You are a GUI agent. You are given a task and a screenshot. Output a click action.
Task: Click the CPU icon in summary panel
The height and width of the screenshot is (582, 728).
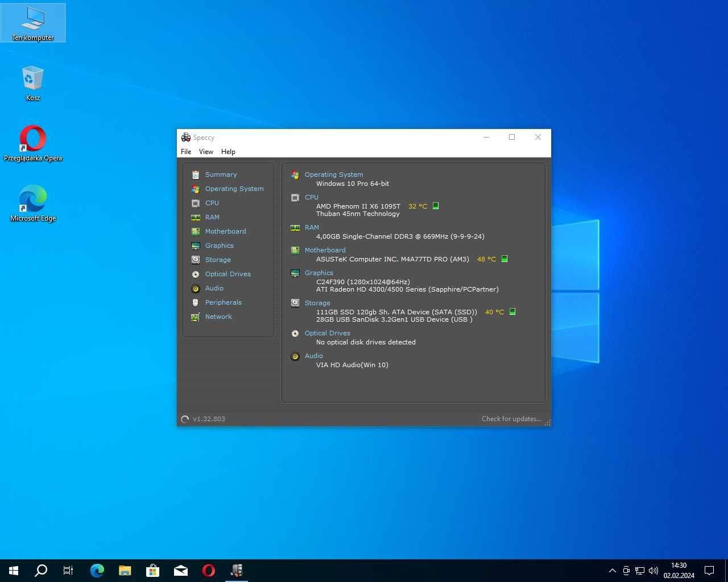tap(295, 198)
